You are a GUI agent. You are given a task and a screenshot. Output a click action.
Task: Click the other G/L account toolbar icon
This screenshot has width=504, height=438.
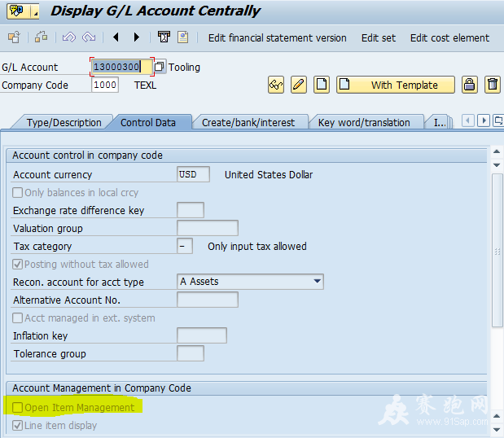pyautogui.click(x=14, y=37)
